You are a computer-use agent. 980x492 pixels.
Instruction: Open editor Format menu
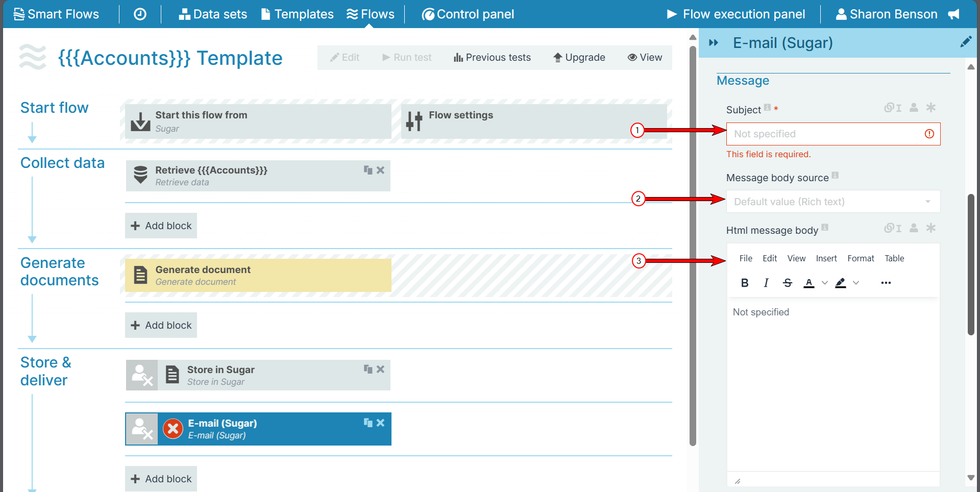pyautogui.click(x=861, y=258)
